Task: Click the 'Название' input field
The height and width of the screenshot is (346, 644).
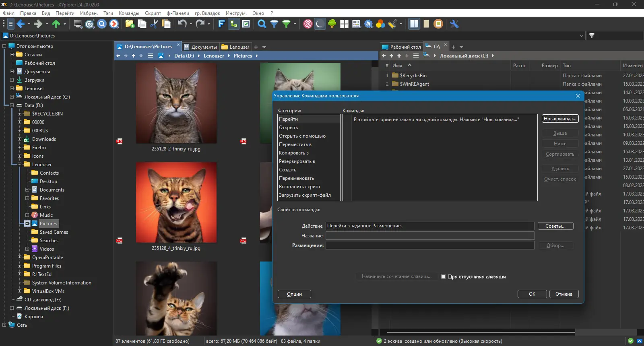Action: coord(429,236)
